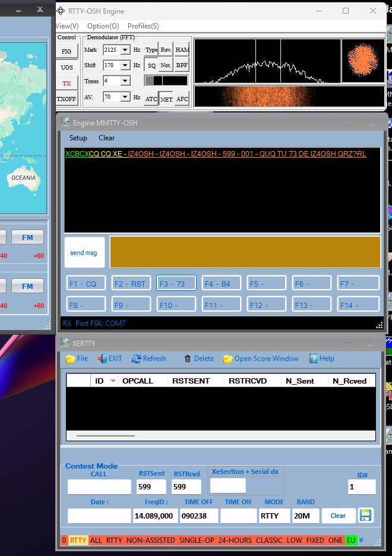Open the Option(O) menu
Viewport: 392px width, 556px height.
(103, 26)
